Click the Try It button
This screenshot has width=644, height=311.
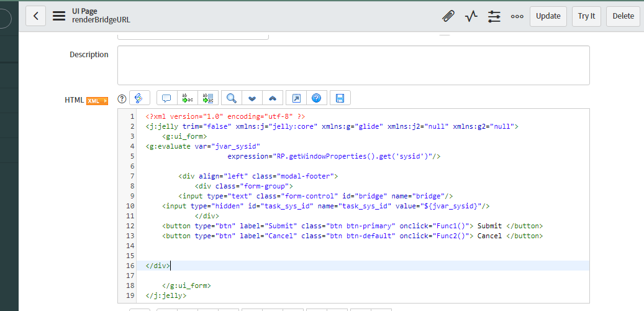point(586,16)
